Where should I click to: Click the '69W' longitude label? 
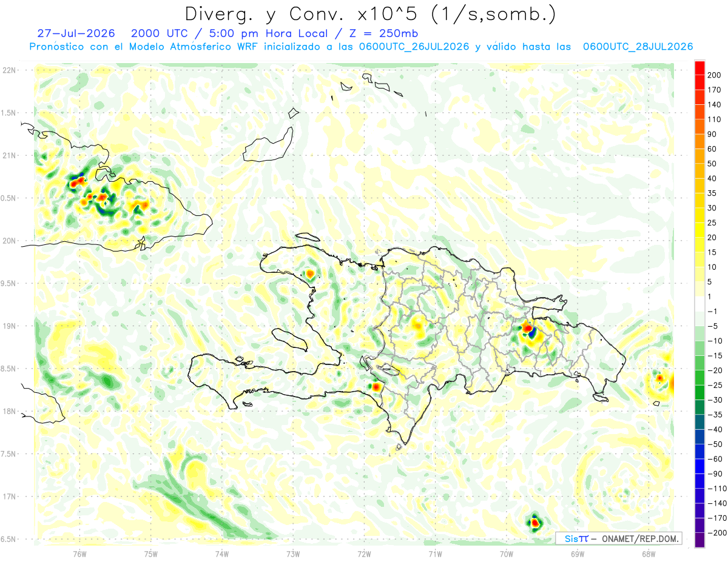click(x=577, y=554)
